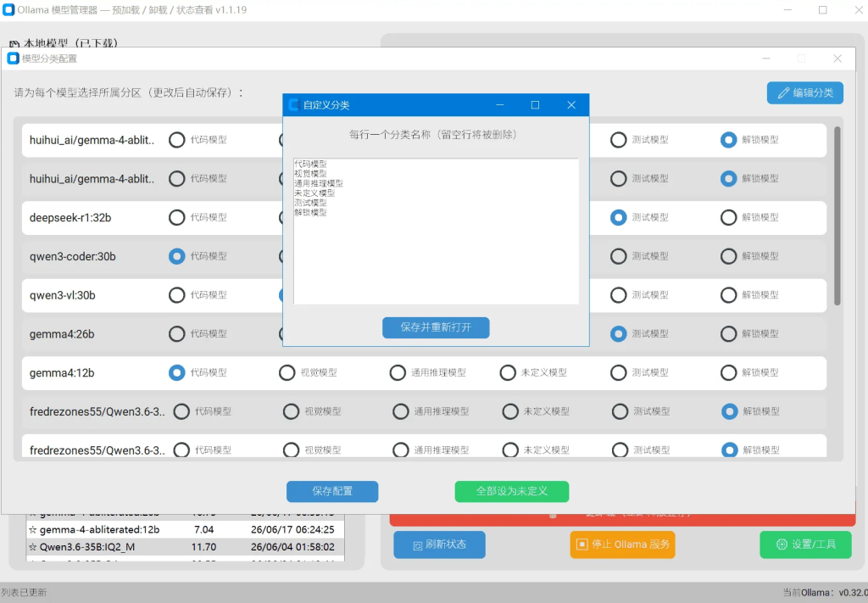Select 视觉模型 for gemma4:12b
The height and width of the screenshot is (603, 868).
pyautogui.click(x=287, y=372)
